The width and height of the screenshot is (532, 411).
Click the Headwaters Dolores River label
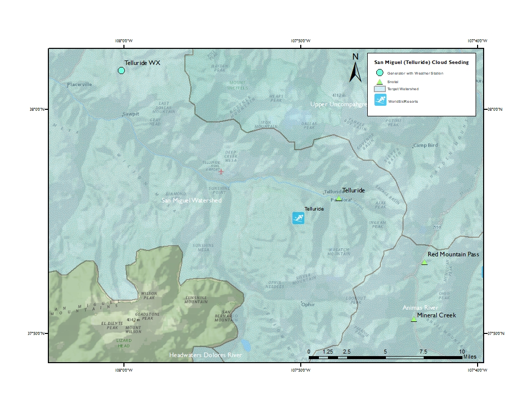pos(206,355)
